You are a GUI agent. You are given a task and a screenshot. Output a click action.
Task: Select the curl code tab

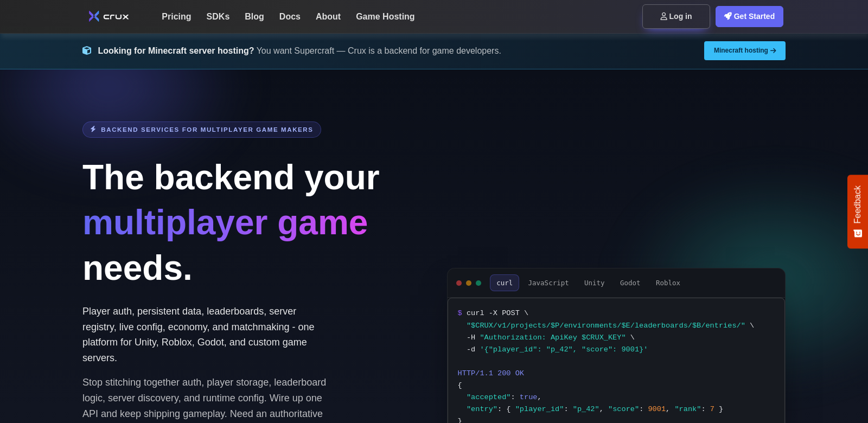point(505,283)
